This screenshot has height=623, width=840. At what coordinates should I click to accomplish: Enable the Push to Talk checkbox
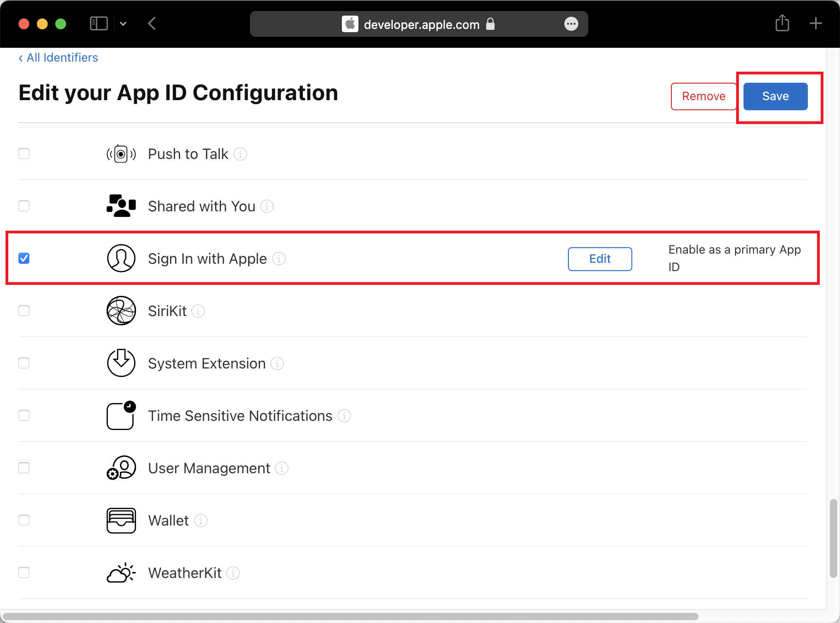pyautogui.click(x=24, y=153)
